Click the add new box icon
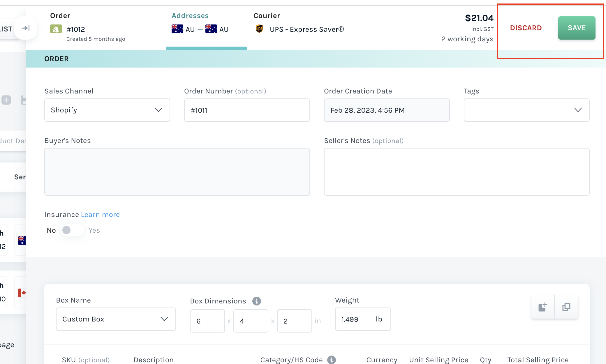 542,307
